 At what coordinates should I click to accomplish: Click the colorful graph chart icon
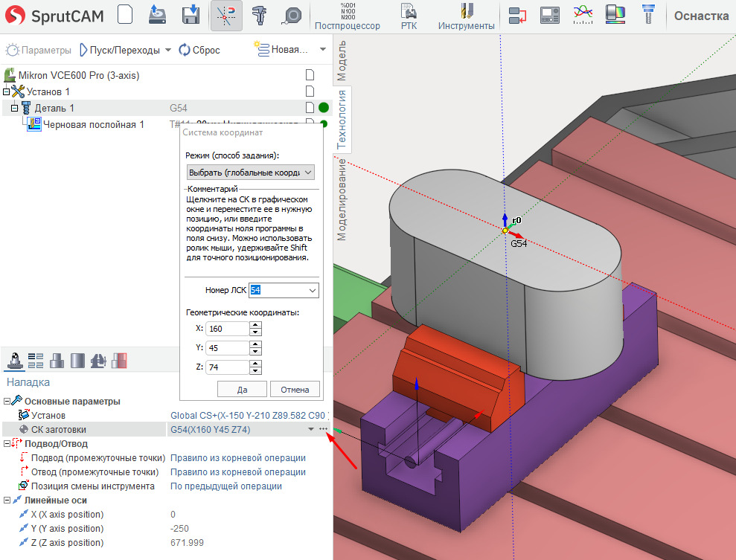pos(583,15)
